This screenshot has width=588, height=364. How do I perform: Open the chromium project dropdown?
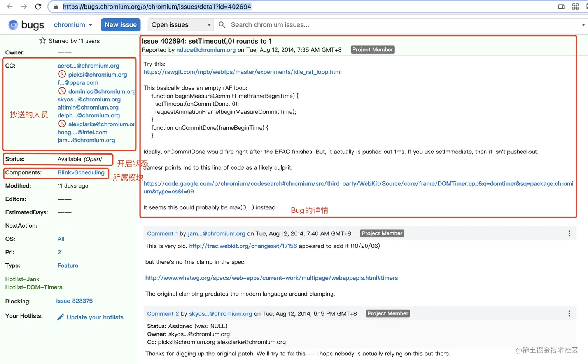73,25
